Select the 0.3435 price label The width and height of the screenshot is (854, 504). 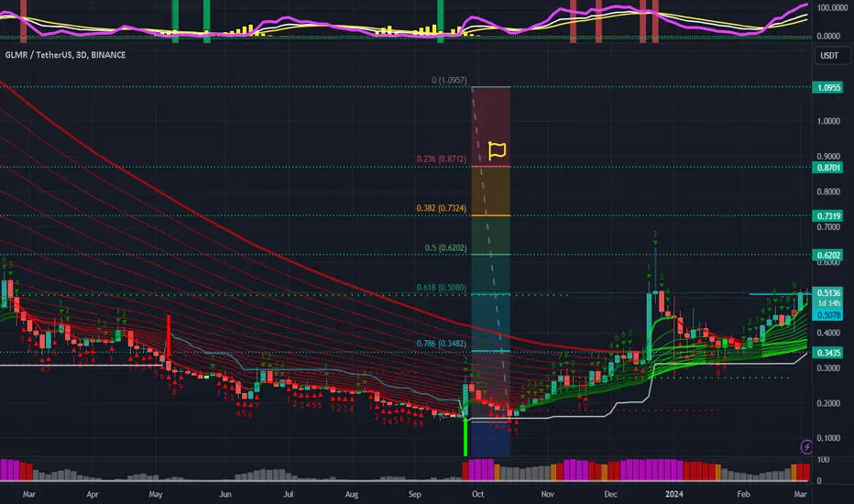click(827, 353)
